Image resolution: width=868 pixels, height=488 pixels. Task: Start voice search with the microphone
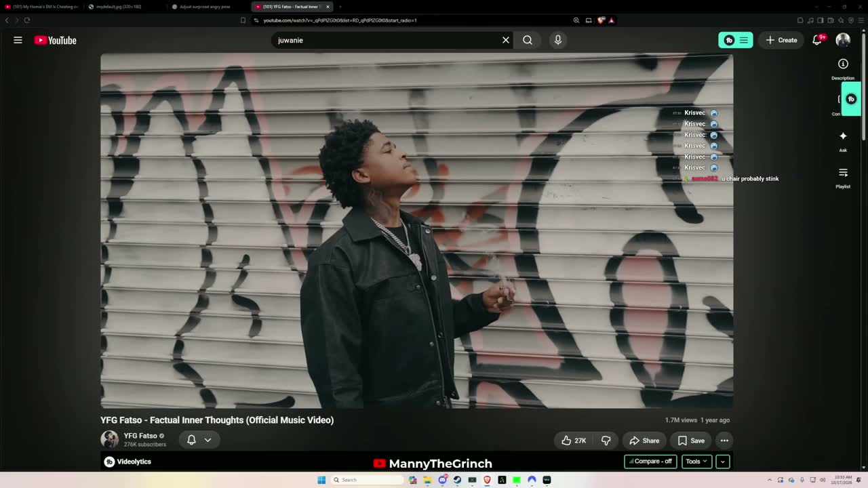(558, 40)
